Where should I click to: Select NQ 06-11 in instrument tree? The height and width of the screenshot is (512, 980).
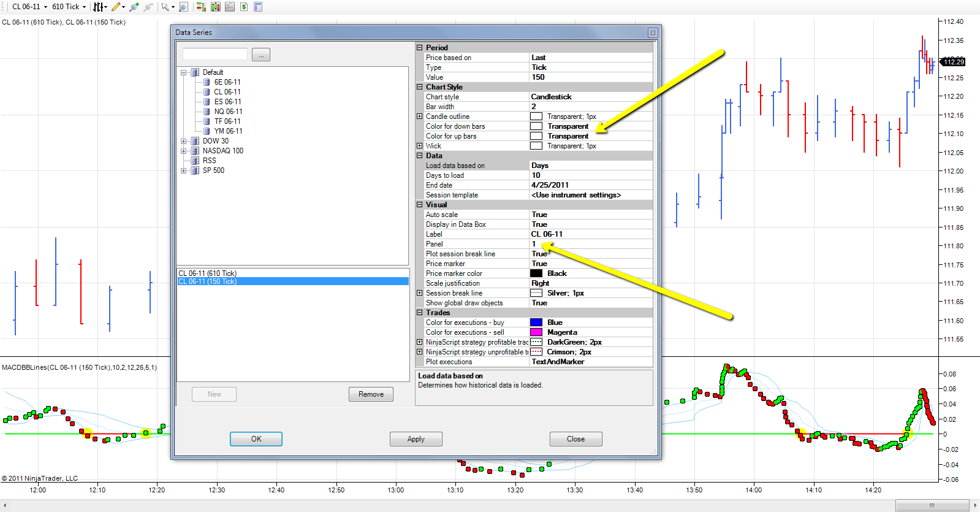[228, 112]
